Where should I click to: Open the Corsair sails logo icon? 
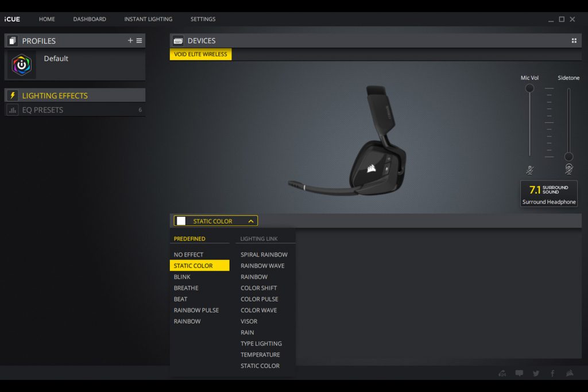point(570,373)
